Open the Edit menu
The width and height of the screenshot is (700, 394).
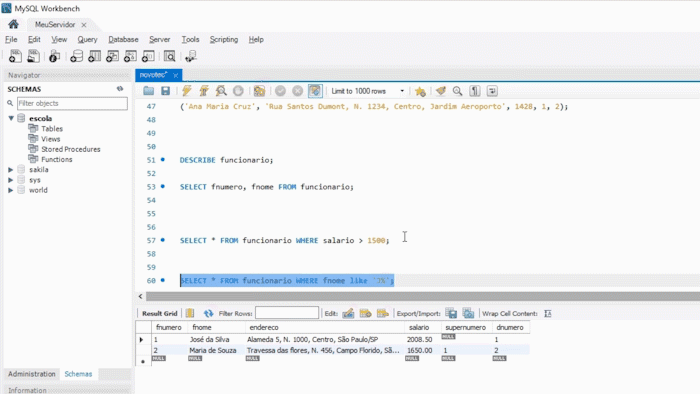click(x=34, y=39)
